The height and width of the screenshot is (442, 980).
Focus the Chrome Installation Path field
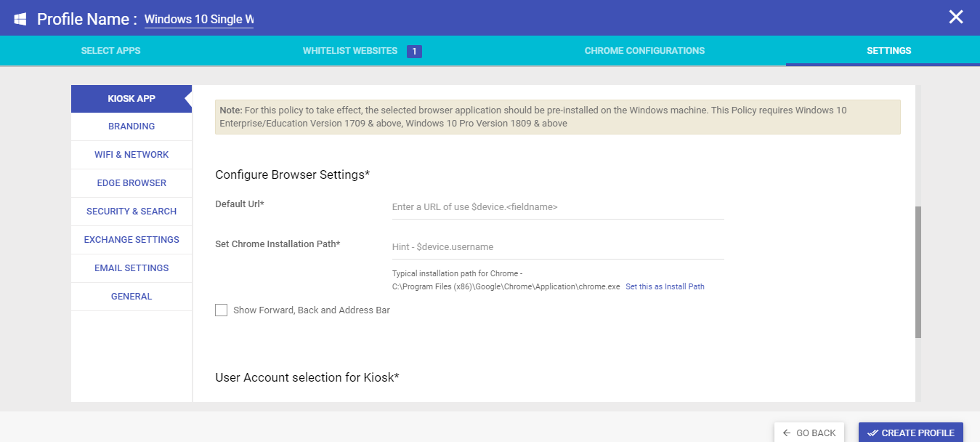558,247
